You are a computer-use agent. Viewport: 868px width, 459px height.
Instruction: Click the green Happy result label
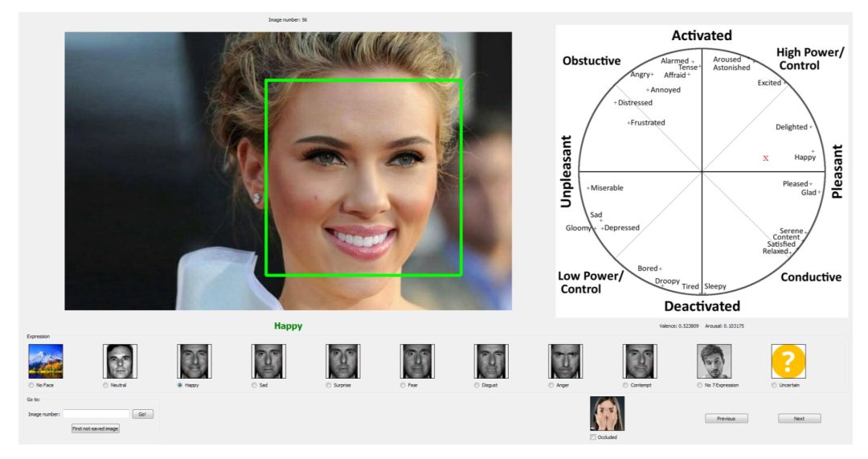click(289, 326)
